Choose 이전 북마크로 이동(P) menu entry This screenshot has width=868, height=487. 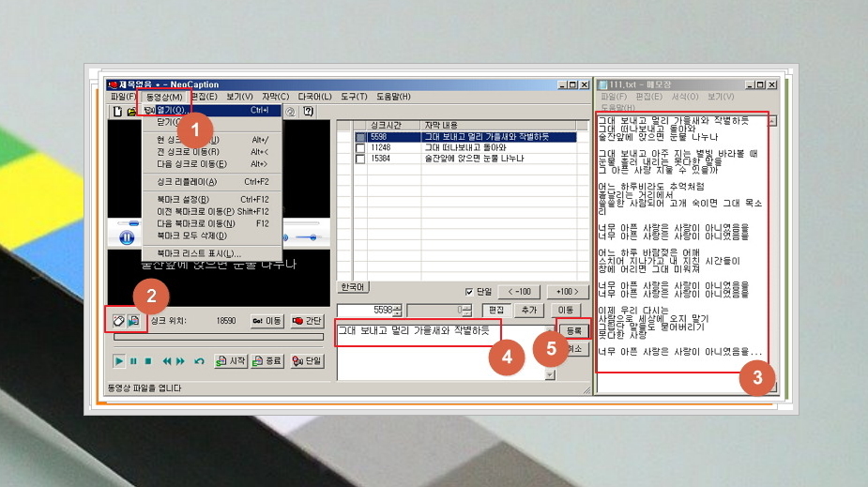click(212, 211)
